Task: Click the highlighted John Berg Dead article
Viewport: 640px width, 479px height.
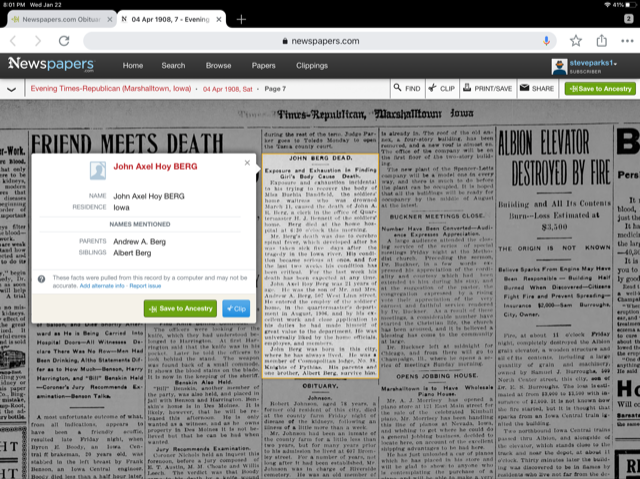Action: 320,266
